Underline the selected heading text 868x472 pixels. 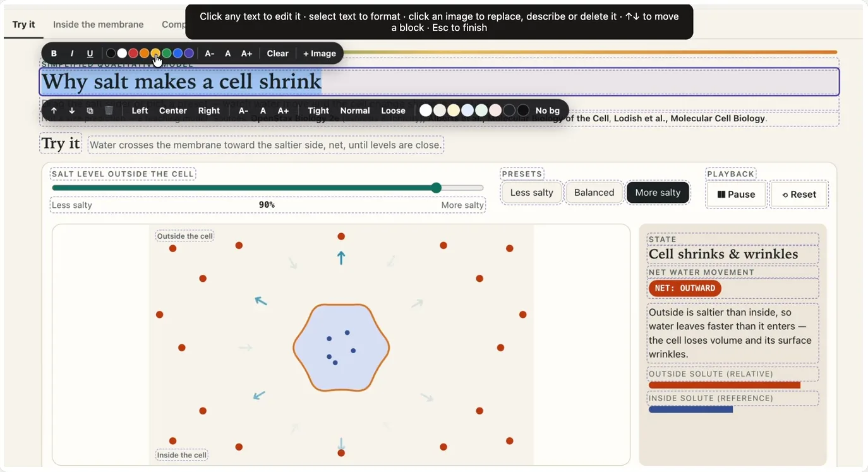pos(90,54)
